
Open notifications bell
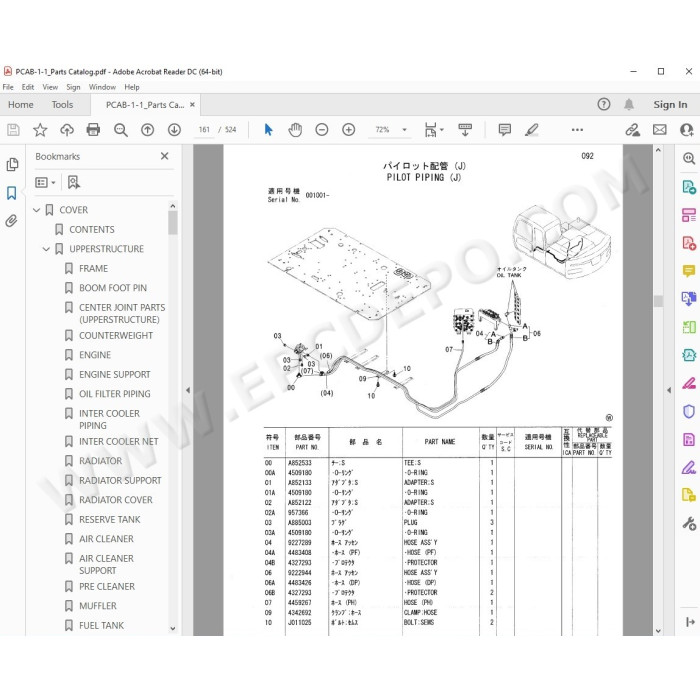629,104
